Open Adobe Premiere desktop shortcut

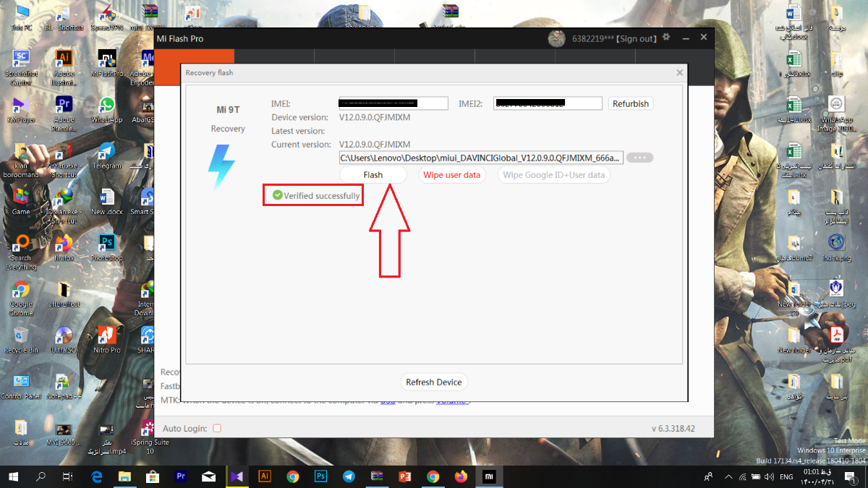pos(64,114)
